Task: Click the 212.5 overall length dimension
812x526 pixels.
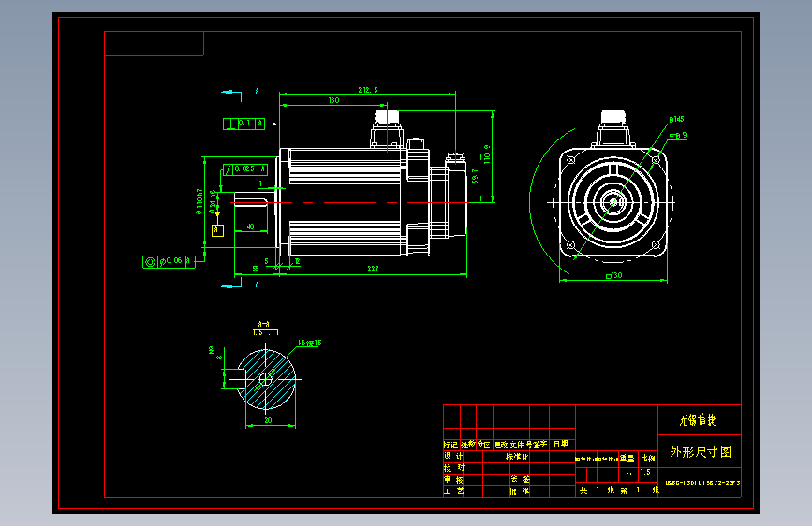Action: tap(368, 90)
